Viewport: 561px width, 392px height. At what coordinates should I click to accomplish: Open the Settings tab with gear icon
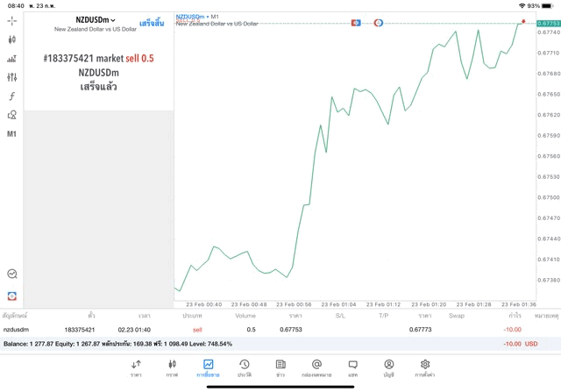[425, 368]
